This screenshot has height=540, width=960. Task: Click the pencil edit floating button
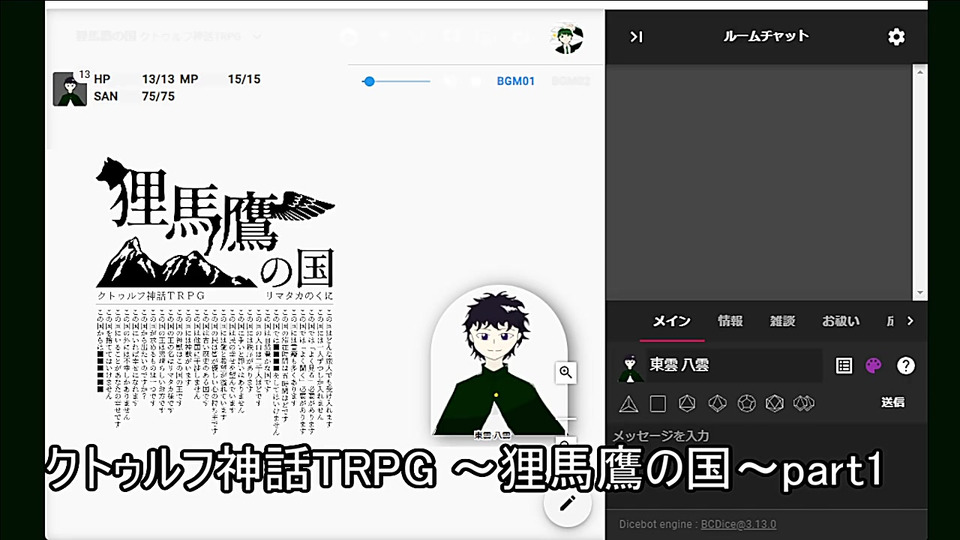[568, 504]
